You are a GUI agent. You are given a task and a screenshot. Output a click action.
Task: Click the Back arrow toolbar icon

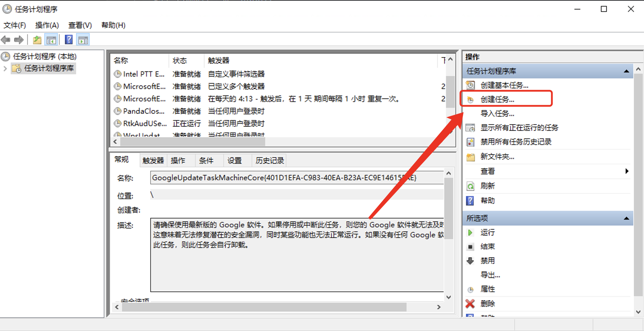coord(6,40)
